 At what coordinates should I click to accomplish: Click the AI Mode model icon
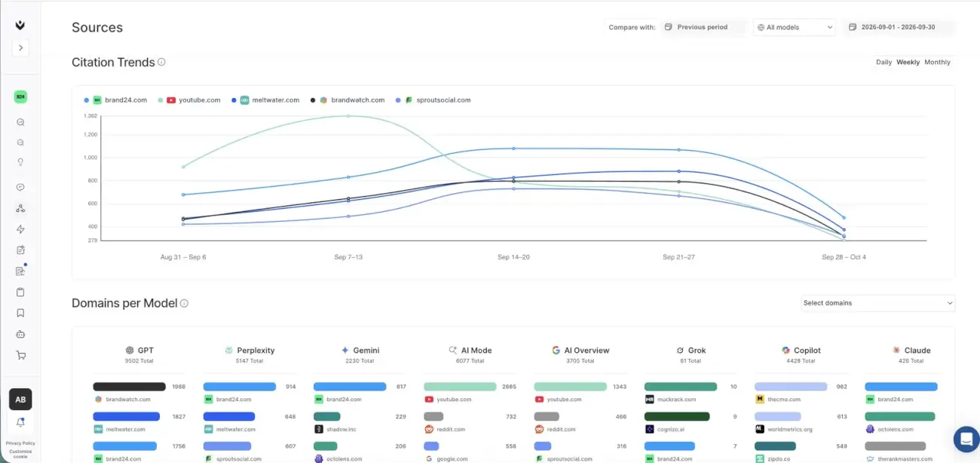point(453,350)
